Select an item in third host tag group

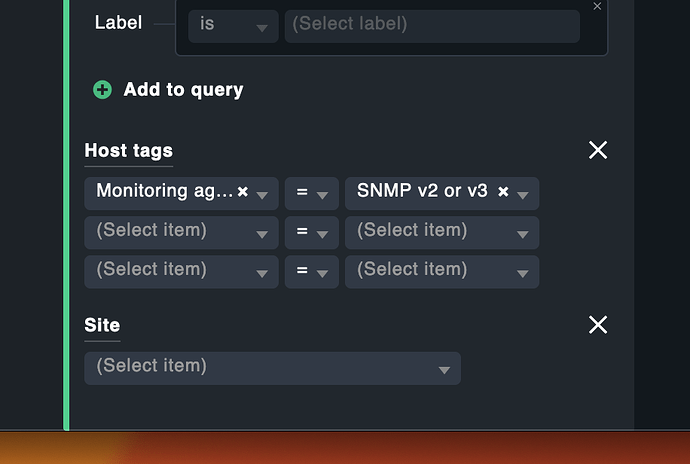pyautogui.click(x=181, y=271)
